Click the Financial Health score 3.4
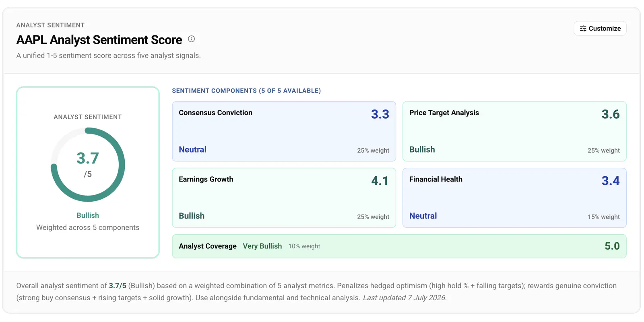The width and height of the screenshot is (644, 322). [x=611, y=181]
